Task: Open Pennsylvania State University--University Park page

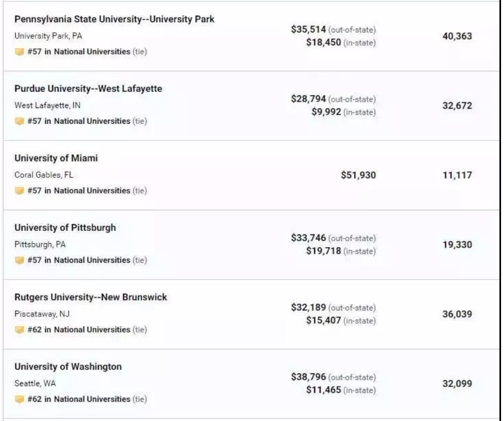Action: pyautogui.click(x=114, y=19)
